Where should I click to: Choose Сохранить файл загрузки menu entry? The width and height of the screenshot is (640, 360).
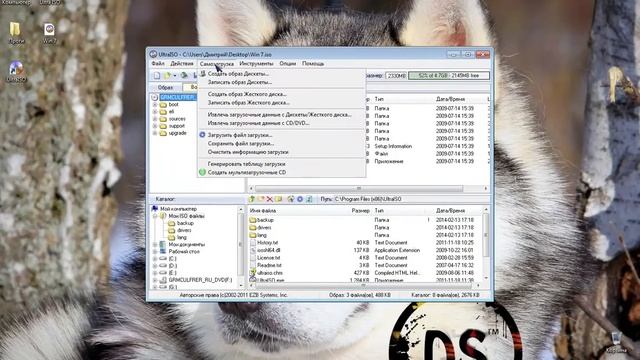coord(281,144)
